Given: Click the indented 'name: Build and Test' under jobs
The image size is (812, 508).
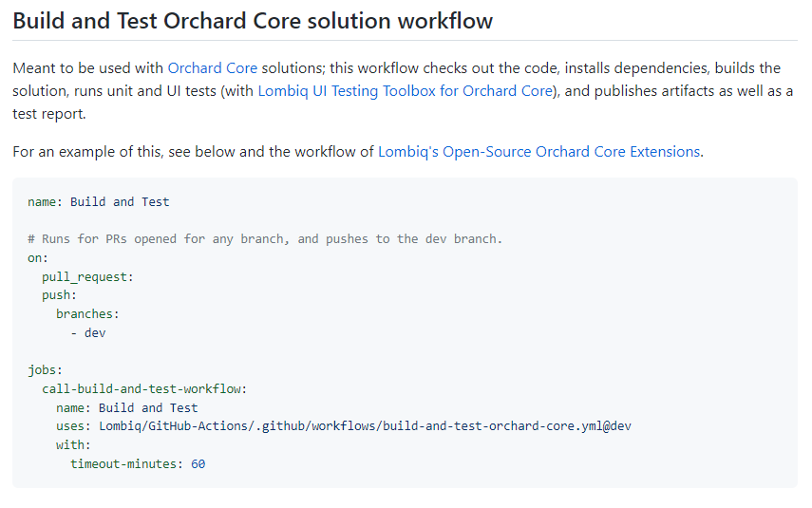Looking at the screenshot, I should click(x=127, y=407).
